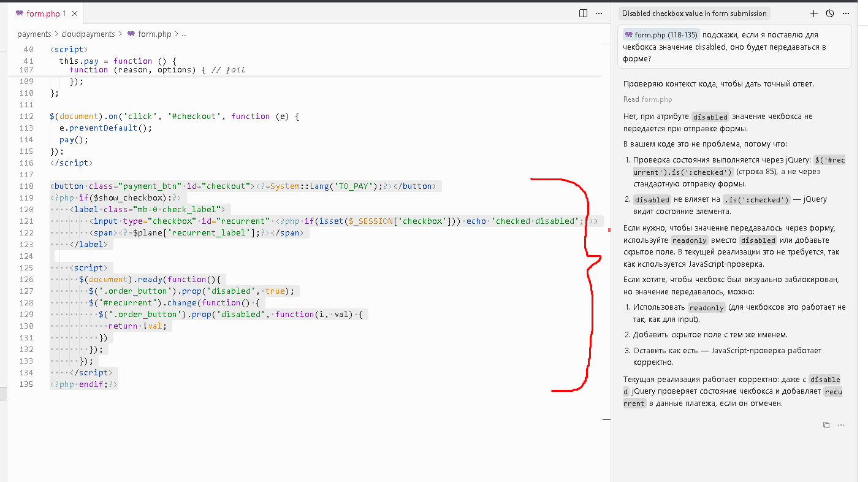Open the form.php breadcrumb dropdown
Viewport: 868px width, 482px height.
pos(154,34)
